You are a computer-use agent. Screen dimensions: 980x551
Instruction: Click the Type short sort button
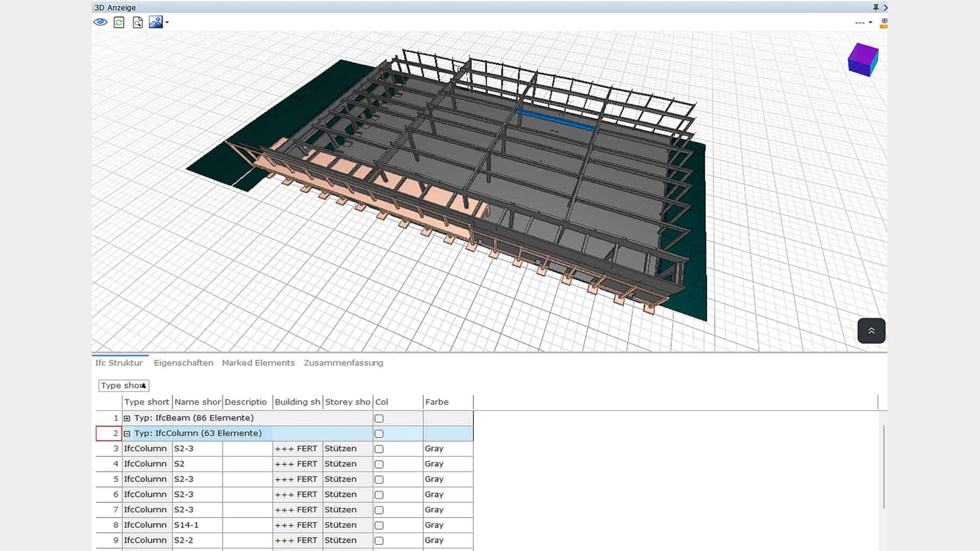123,385
